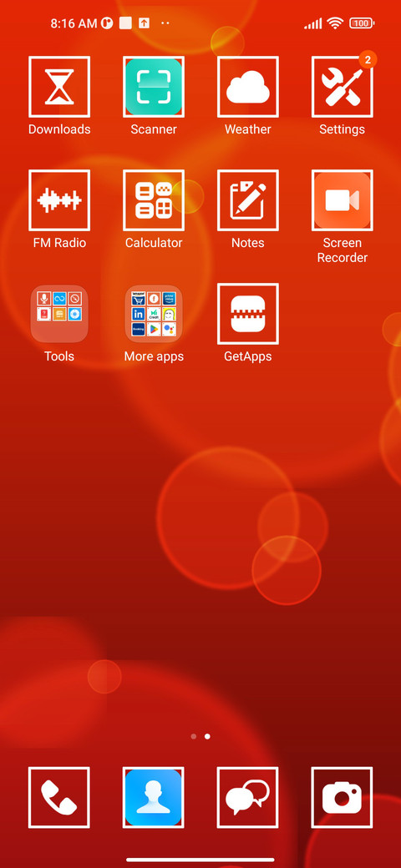
Task: Launch the Scanner app
Action: click(x=154, y=87)
